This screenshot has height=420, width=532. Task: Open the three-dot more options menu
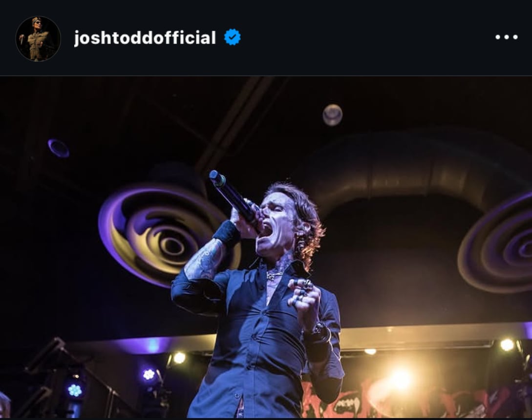pyautogui.click(x=506, y=37)
